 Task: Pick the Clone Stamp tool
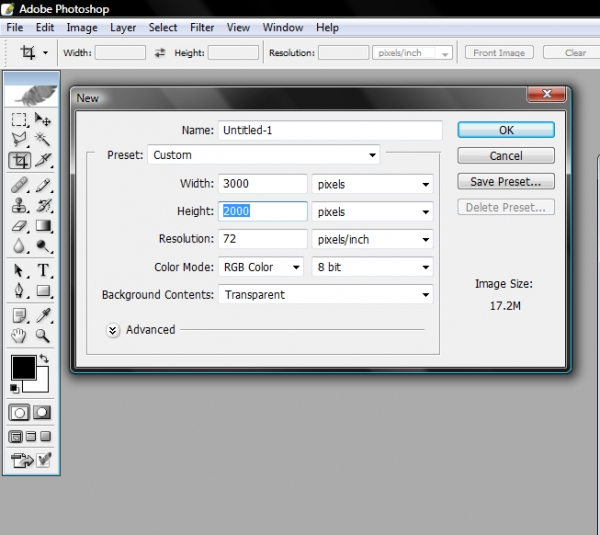[19, 206]
